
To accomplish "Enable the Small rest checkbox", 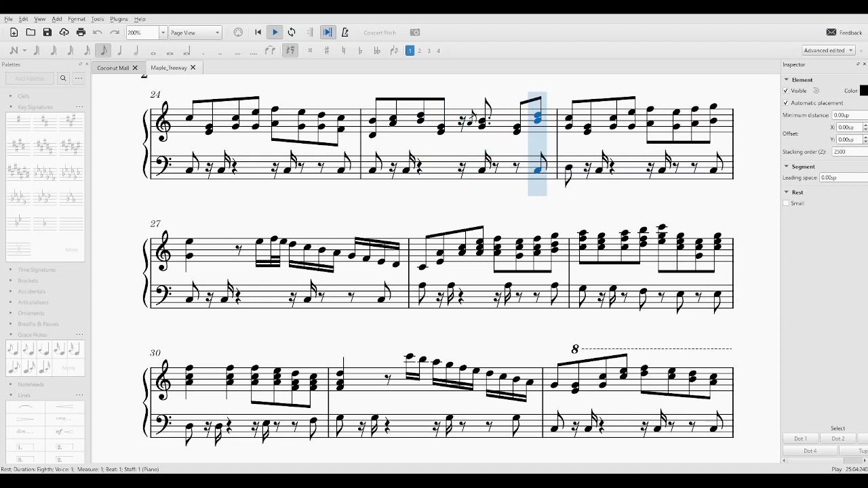I will coord(786,203).
